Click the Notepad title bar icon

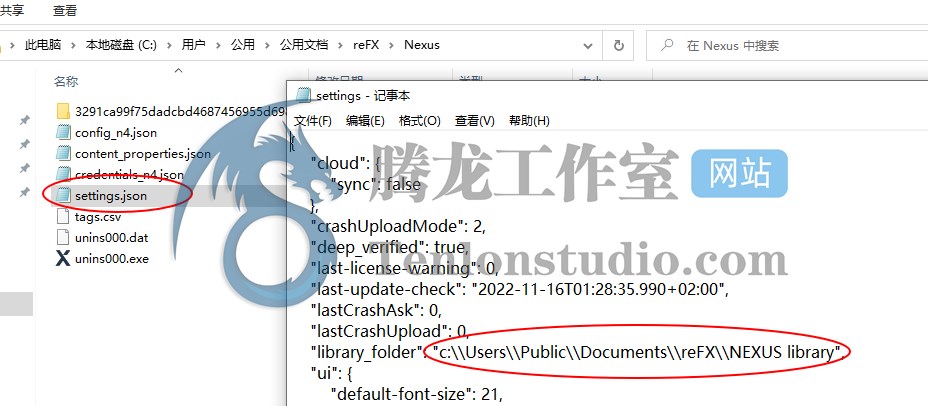pyautogui.click(x=303, y=96)
